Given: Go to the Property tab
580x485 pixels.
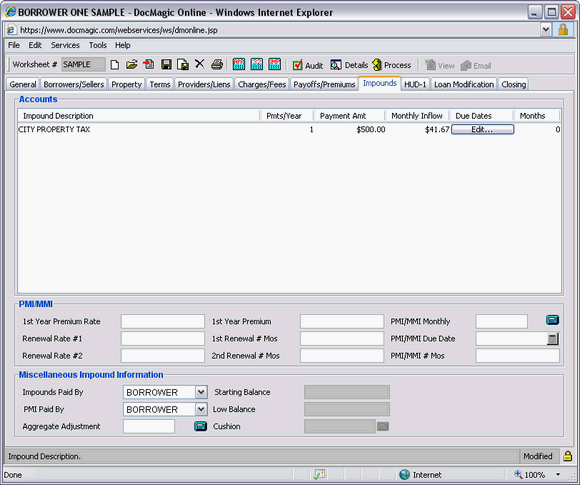Looking at the screenshot, I should tap(127, 84).
